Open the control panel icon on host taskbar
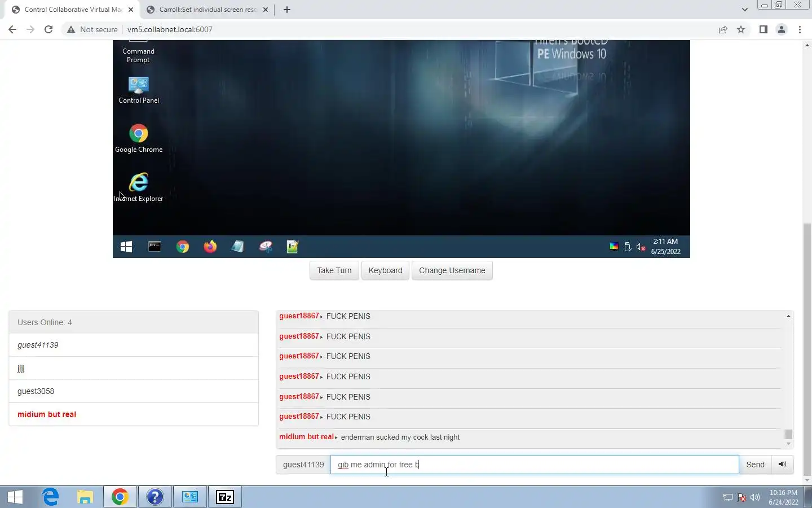This screenshot has height=508, width=812. (x=190, y=497)
